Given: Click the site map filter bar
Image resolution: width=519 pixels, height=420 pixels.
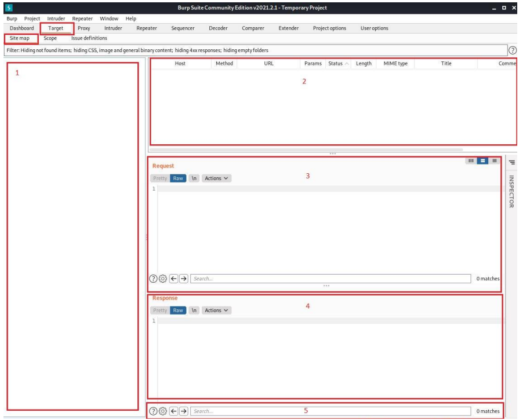Looking at the screenshot, I should (255, 50).
